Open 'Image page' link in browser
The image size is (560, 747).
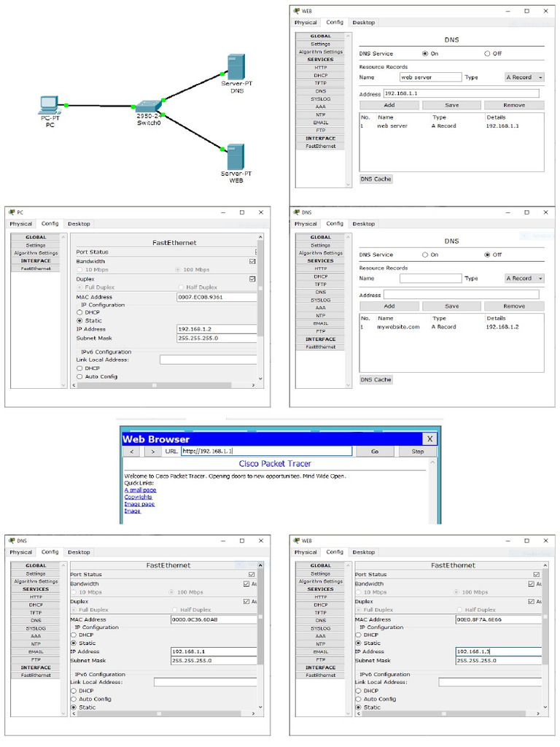[x=139, y=504]
